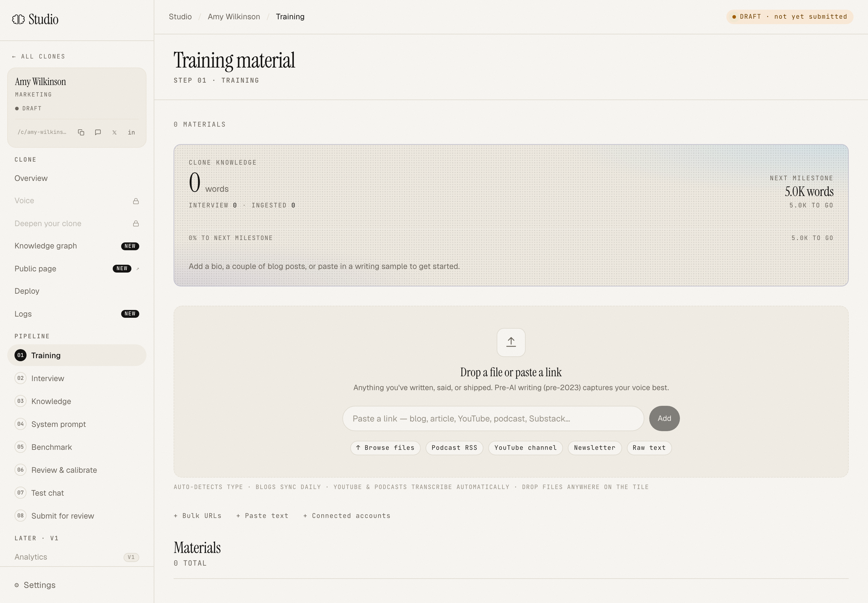Click the Settings gear icon
This screenshot has width=868, height=603.
tap(17, 585)
